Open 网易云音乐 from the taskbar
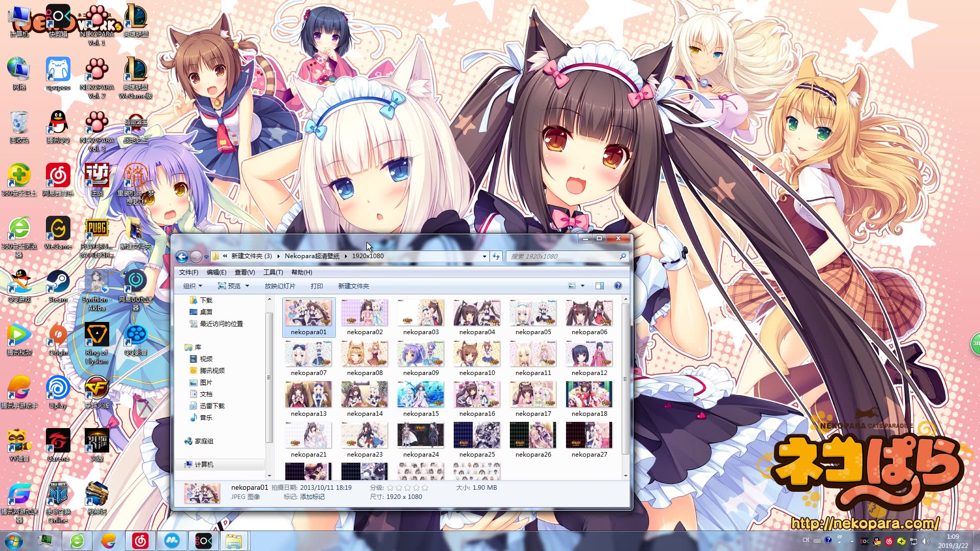Image resolution: width=980 pixels, height=551 pixels. (140, 541)
